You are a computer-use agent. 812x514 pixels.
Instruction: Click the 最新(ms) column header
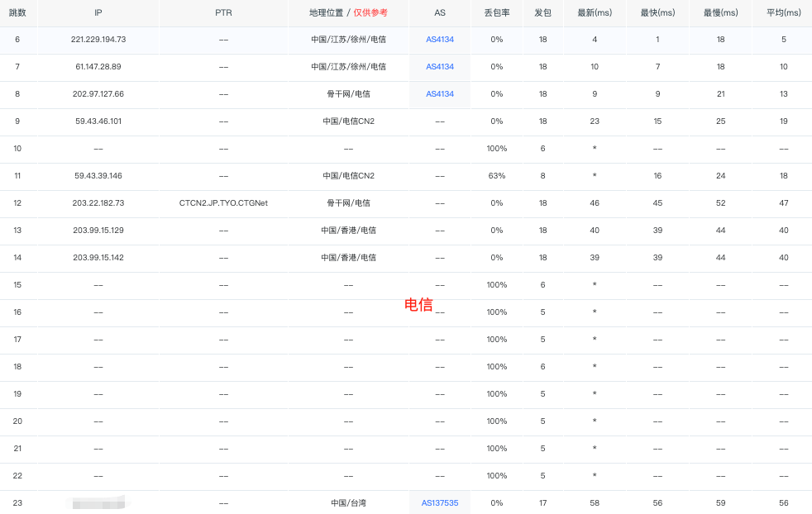(595, 13)
